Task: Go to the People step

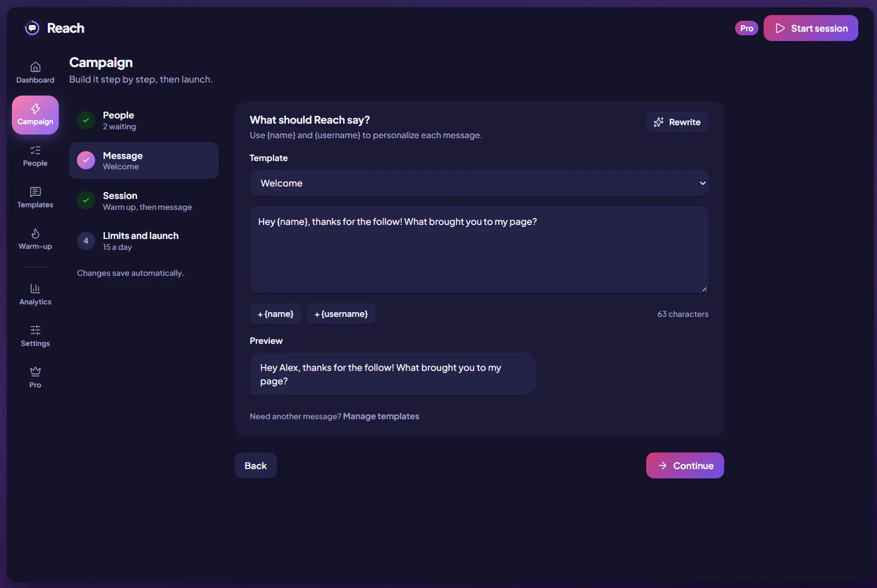Action: coord(143,120)
